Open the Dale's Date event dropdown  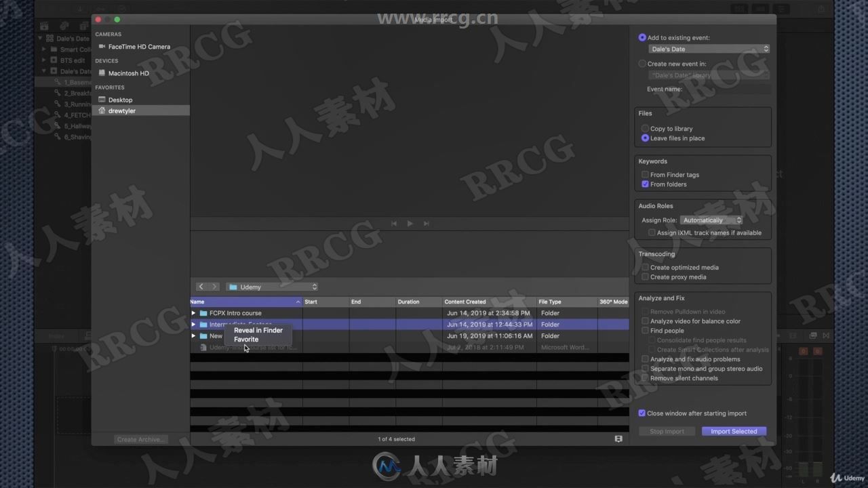tap(709, 49)
